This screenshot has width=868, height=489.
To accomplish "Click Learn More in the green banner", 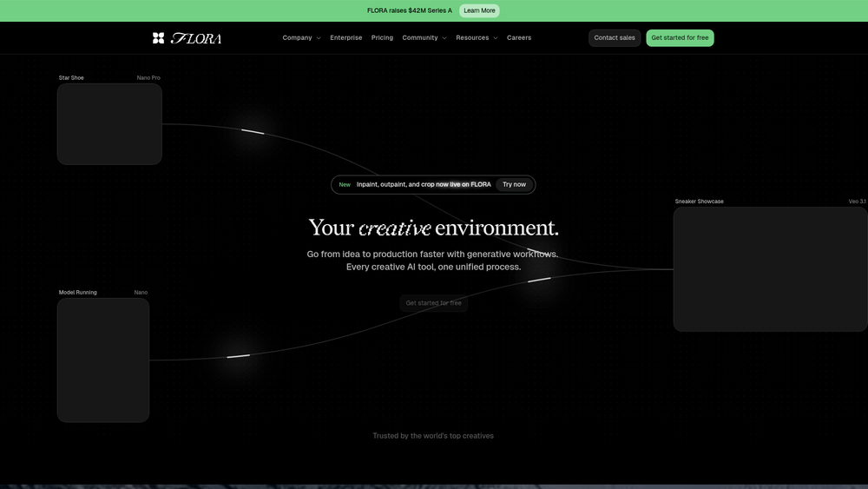I will click(x=479, y=10).
